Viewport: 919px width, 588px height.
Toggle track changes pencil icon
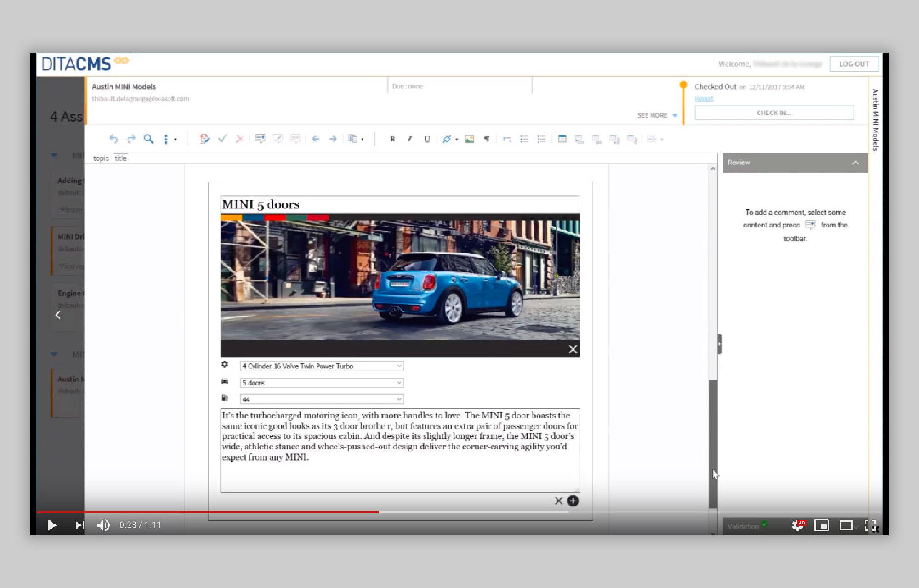pyautogui.click(x=204, y=139)
